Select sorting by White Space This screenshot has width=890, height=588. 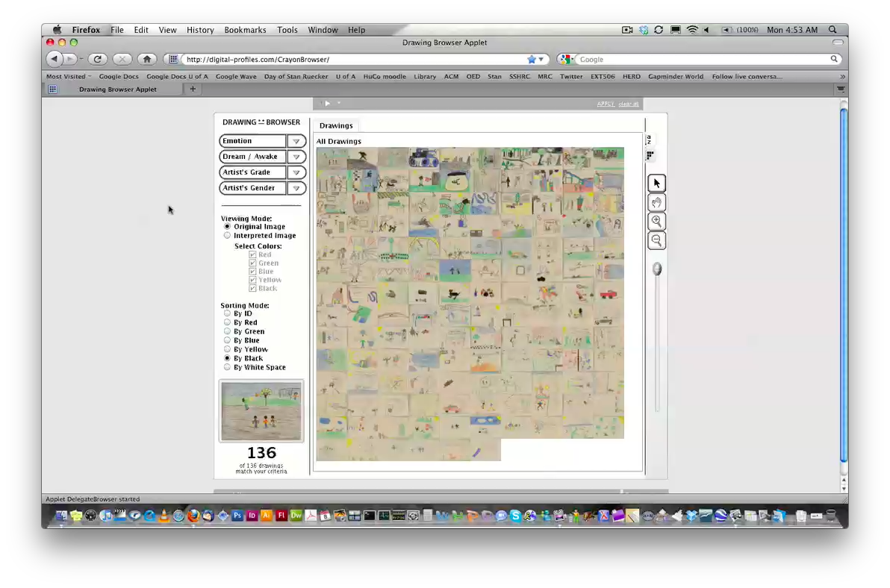(x=227, y=367)
